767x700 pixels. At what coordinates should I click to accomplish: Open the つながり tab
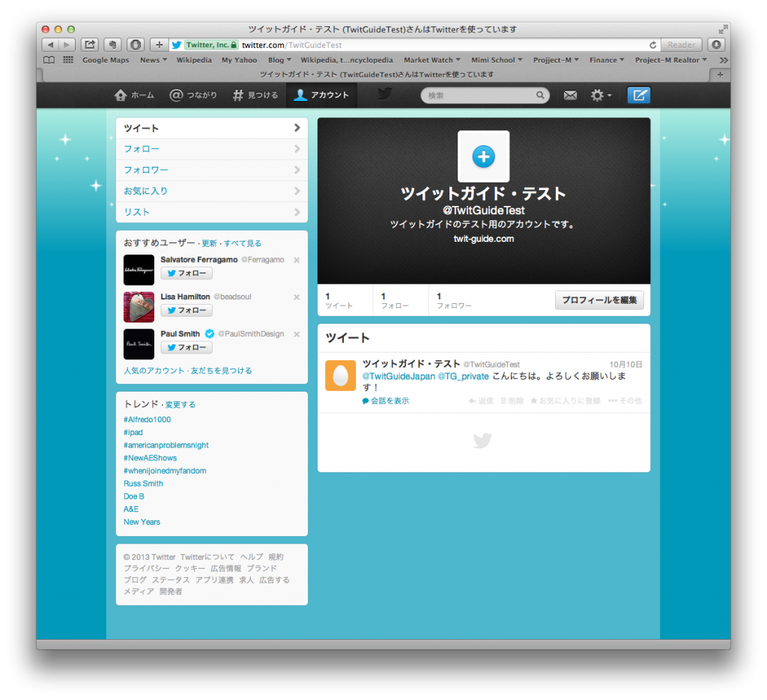192,95
